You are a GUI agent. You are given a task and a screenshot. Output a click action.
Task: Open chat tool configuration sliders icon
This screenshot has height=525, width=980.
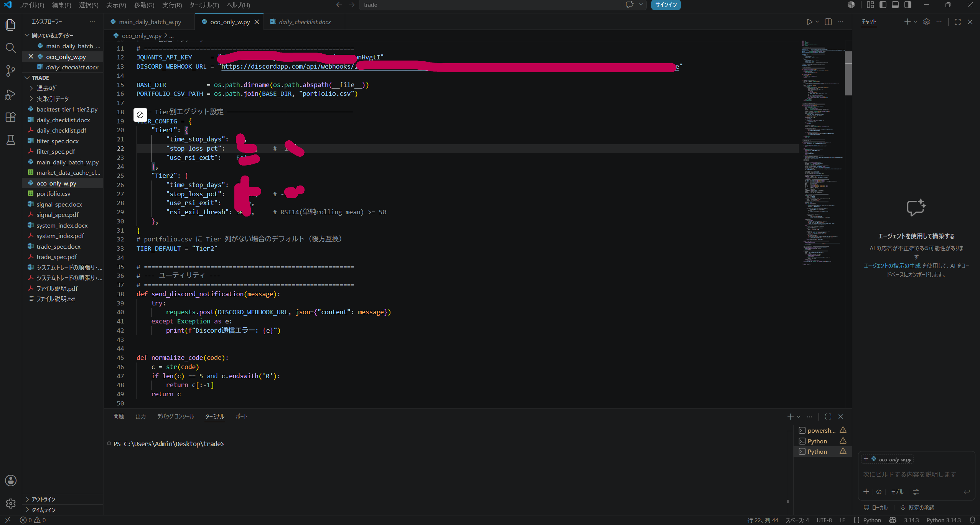[916, 492]
